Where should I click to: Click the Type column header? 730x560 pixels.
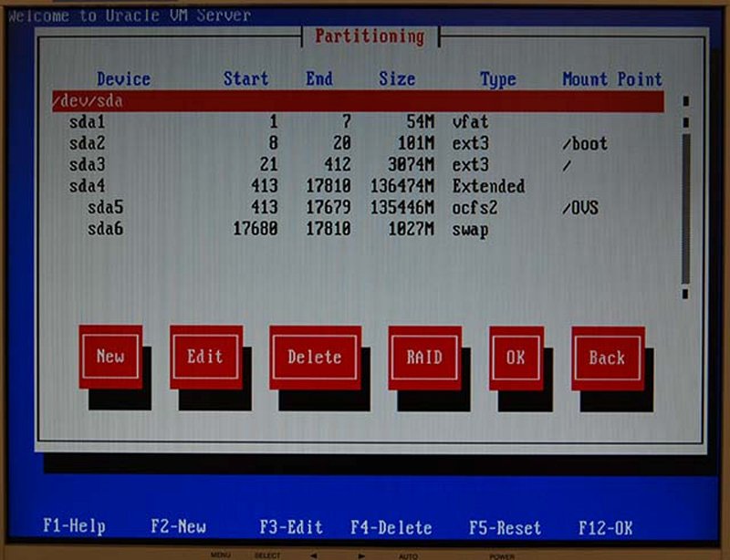497,79
